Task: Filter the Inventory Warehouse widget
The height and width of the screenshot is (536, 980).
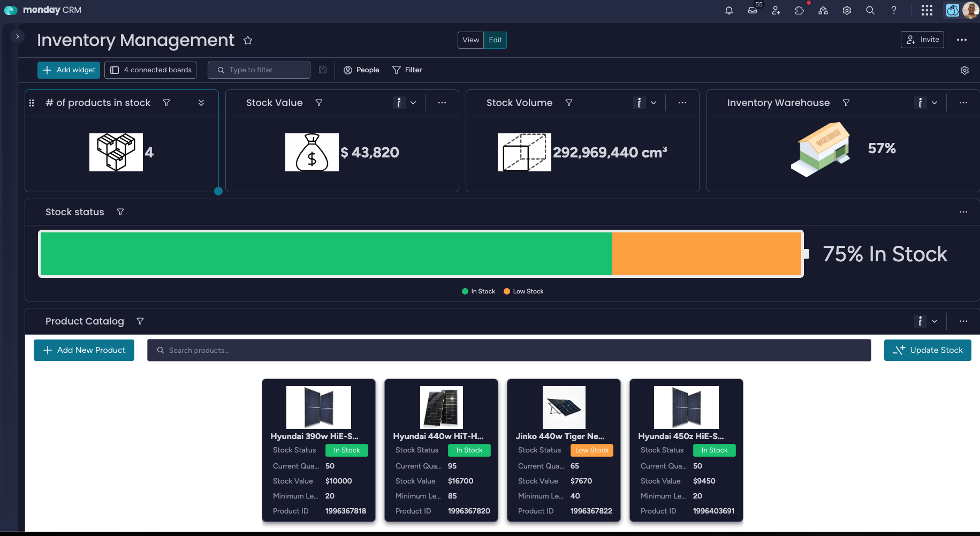Action: 846,103
